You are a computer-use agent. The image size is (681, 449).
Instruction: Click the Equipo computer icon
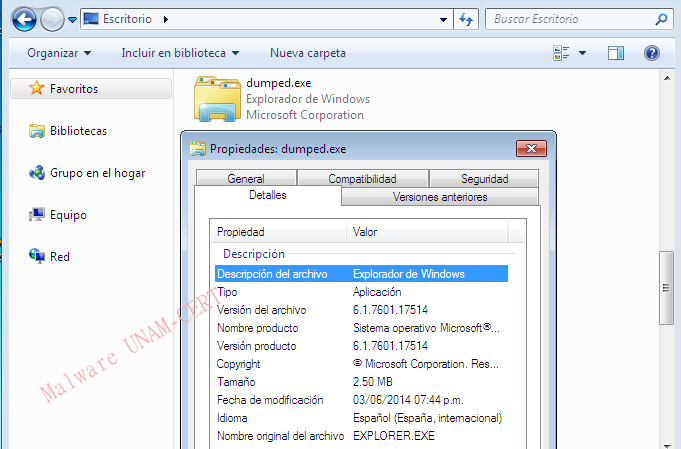37,215
